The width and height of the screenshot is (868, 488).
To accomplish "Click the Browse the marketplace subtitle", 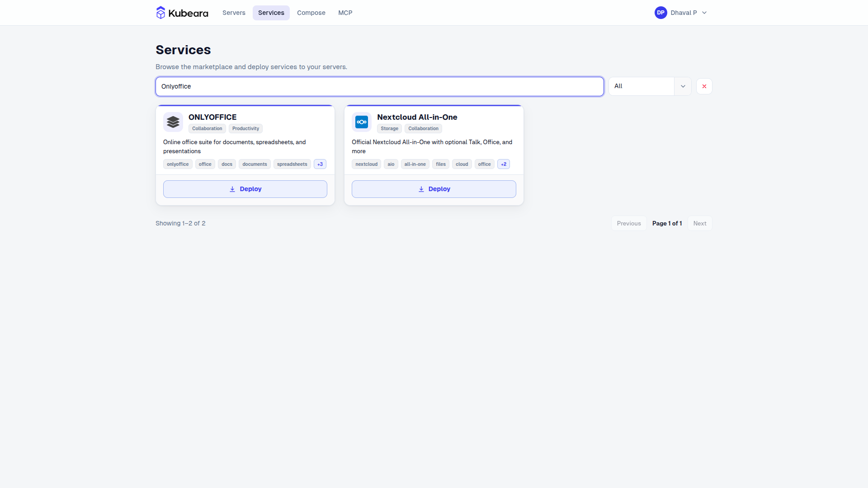I will (251, 67).
